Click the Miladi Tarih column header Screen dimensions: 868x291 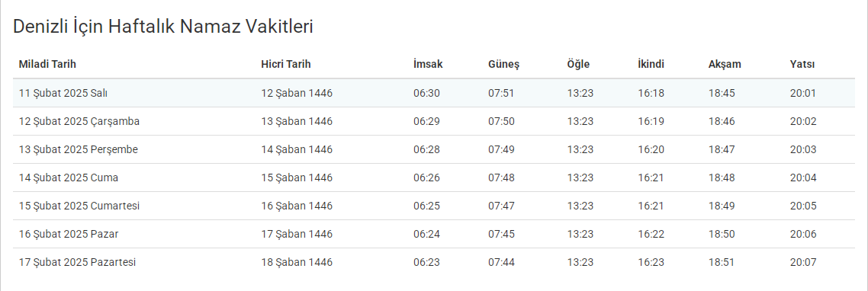pyautogui.click(x=47, y=64)
